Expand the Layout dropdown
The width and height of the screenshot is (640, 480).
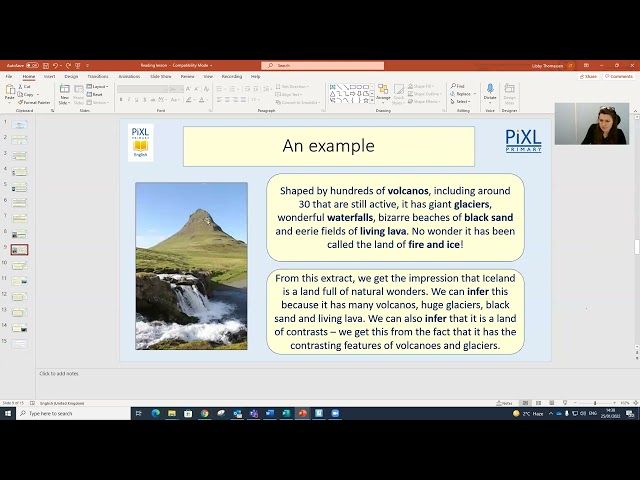97,87
